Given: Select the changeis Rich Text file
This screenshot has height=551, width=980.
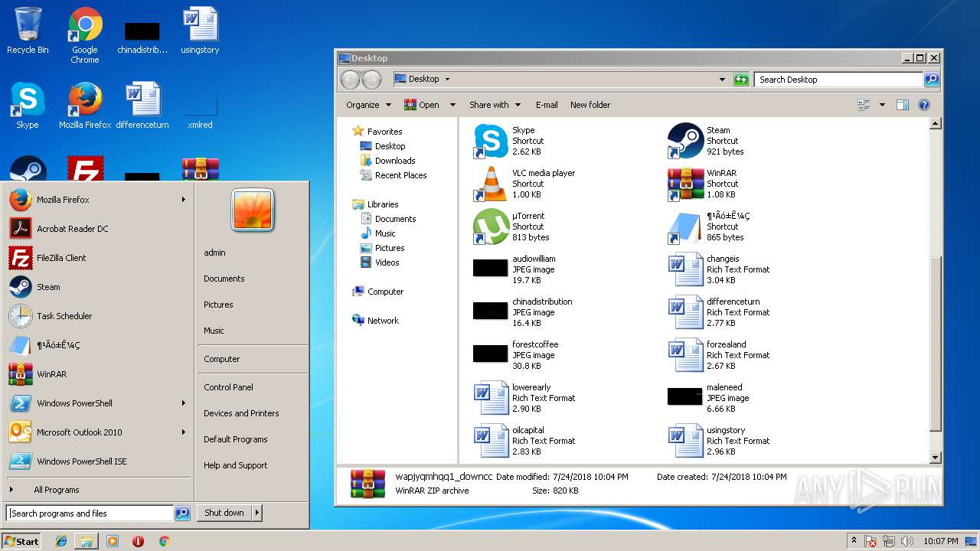Looking at the screenshot, I should tap(720, 269).
